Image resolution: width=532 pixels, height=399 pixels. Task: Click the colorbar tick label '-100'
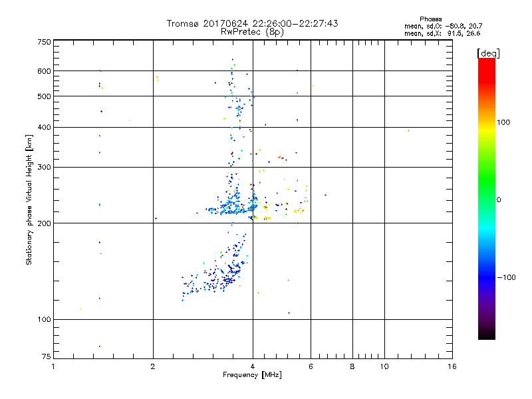506,277
